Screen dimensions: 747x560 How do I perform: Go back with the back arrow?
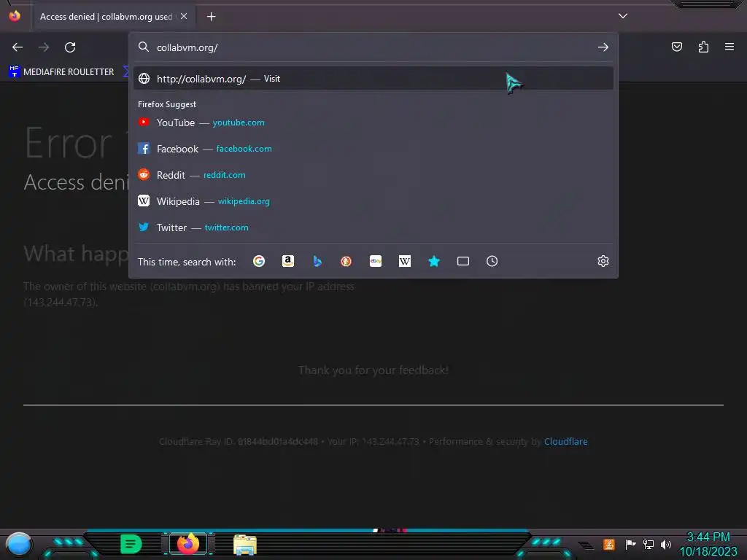click(18, 47)
